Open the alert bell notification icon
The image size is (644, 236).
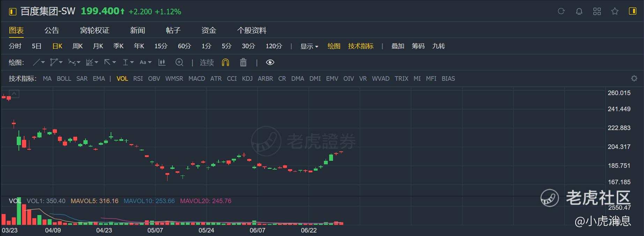579,11
